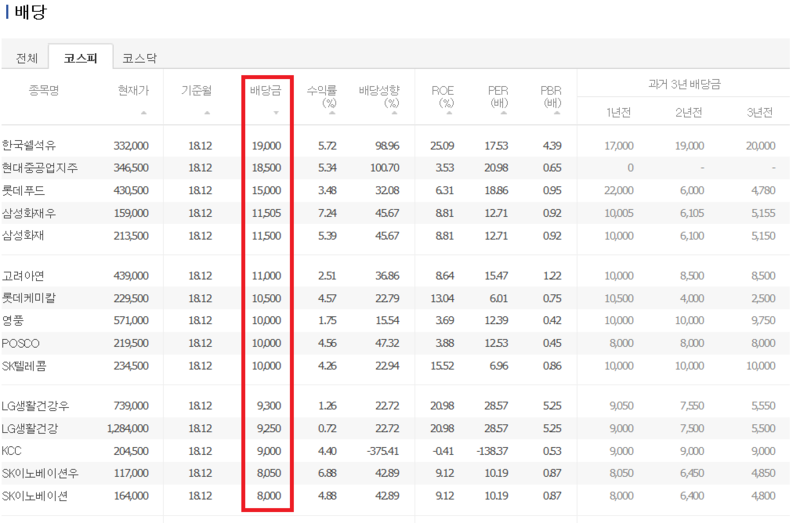The height and width of the screenshot is (523, 800).
Task: Open the 영풍 stock link
Action: coord(13,320)
